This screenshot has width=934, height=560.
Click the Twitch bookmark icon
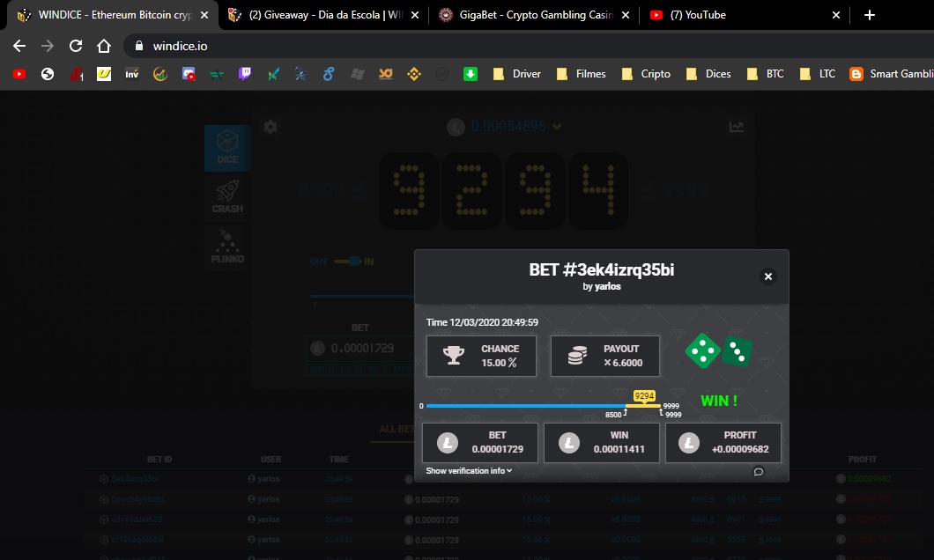click(x=245, y=74)
